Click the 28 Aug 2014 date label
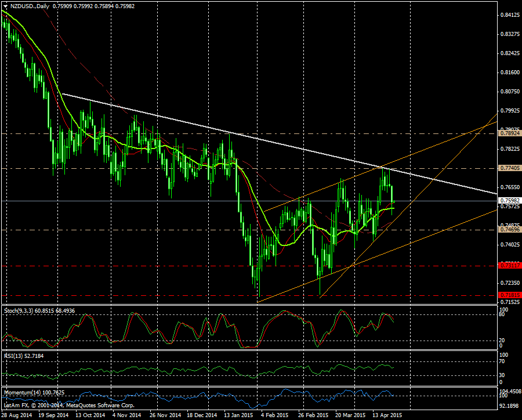The height and width of the screenshot is (420, 522). [17, 415]
